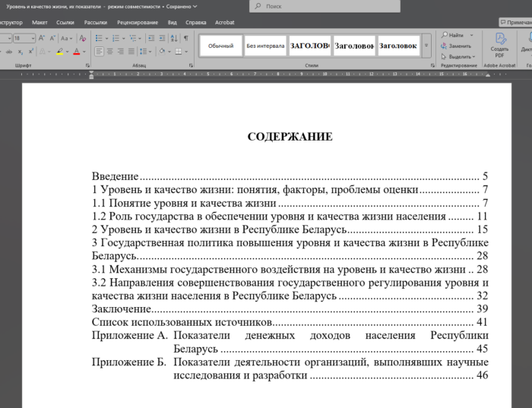Open shading color dropdown arrow
This screenshot has width=532, height=408.
pyautogui.click(x=169, y=52)
